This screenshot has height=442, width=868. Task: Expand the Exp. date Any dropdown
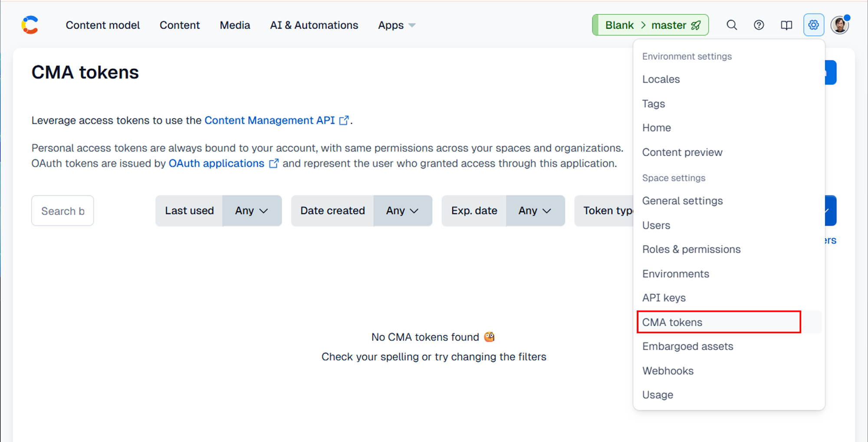pyautogui.click(x=535, y=211)
